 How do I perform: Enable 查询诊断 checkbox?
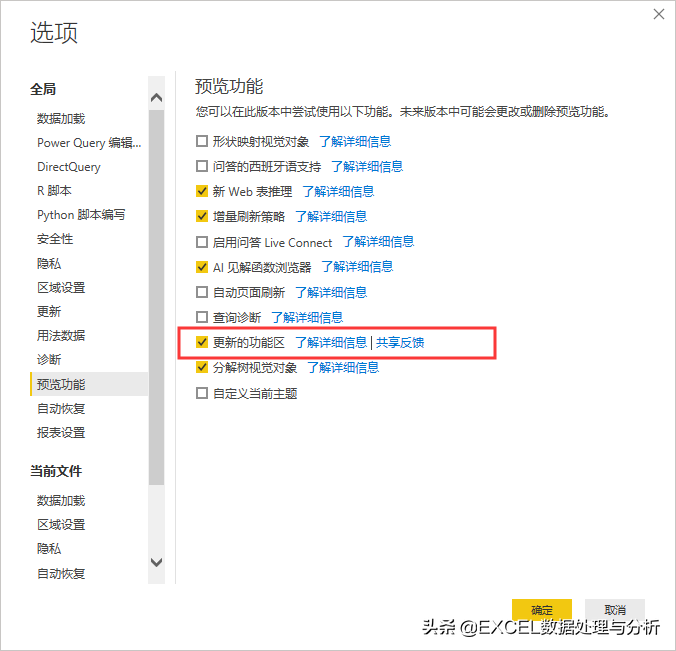202,317
